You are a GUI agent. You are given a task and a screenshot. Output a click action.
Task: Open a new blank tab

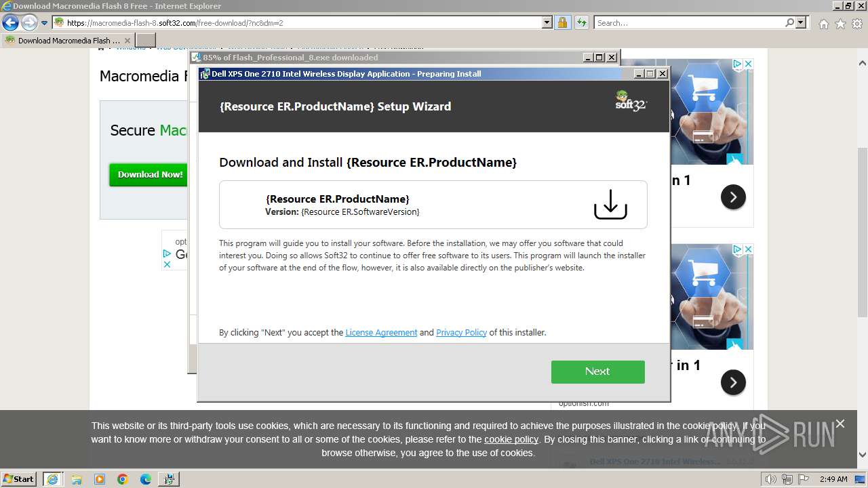(146, 41)
